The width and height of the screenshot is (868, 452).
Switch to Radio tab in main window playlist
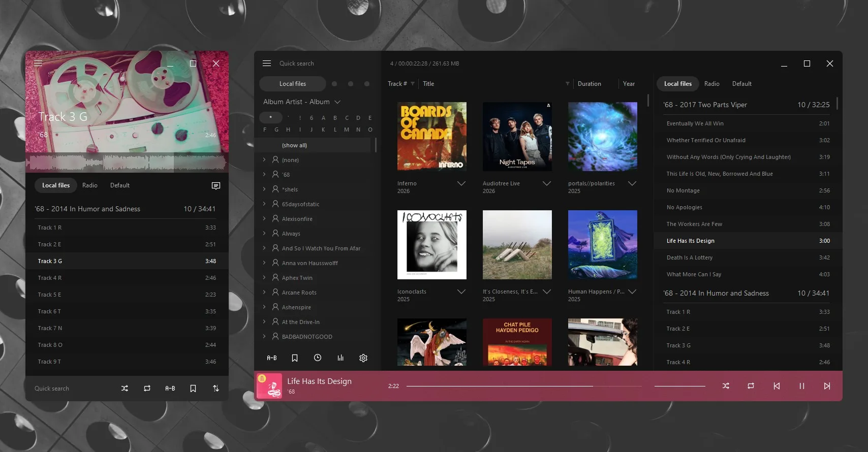click(x=711, y=84)
